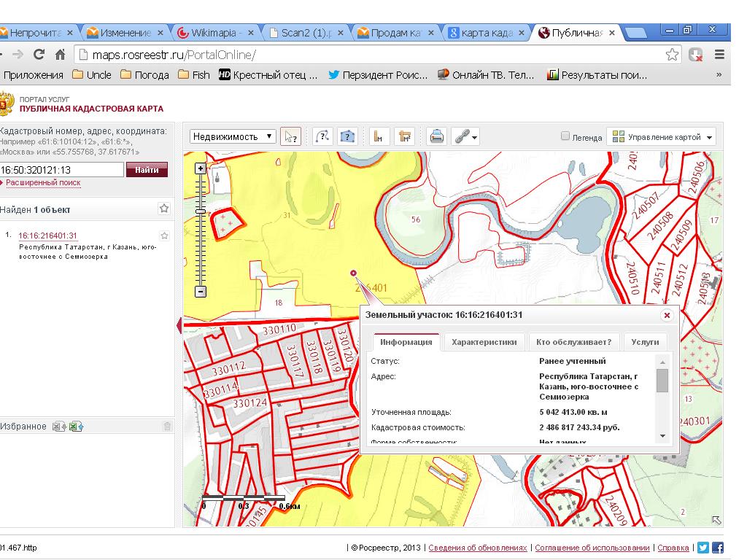Open the Недвижимость search type dropdown
747x560 pixels.
pos(233,136)
